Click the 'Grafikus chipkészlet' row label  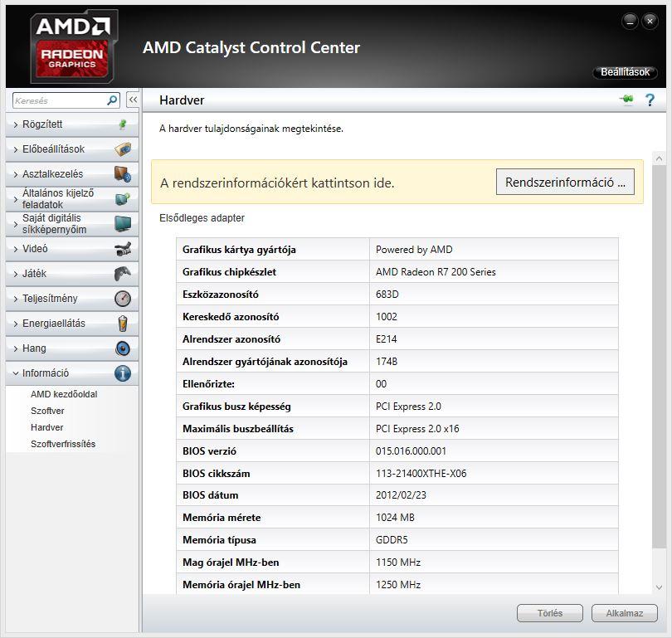[229, 272]
